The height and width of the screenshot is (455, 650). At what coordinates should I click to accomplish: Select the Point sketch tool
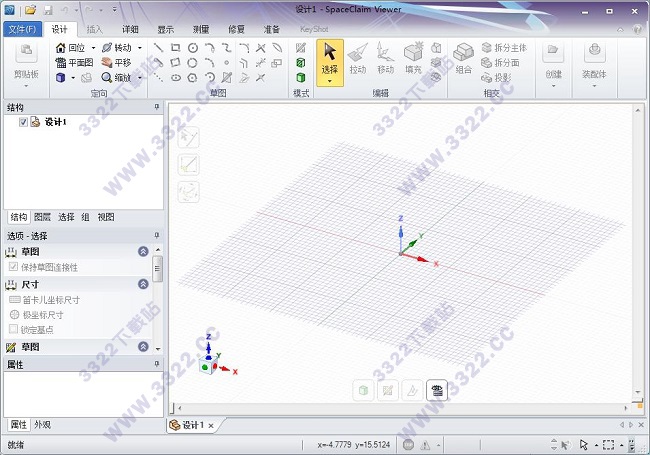[226, 63]
